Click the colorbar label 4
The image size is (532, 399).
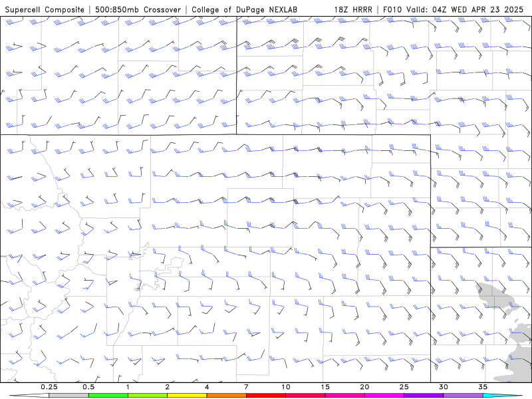click(207, 387)
